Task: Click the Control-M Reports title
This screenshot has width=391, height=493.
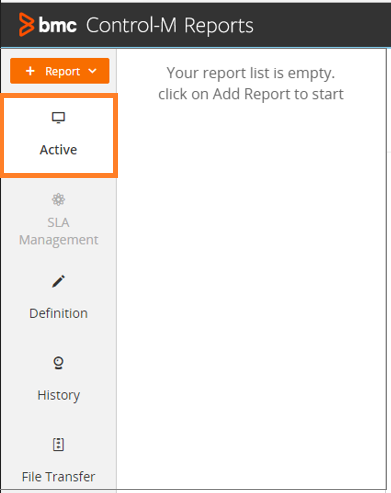Action: coord(170,26)
